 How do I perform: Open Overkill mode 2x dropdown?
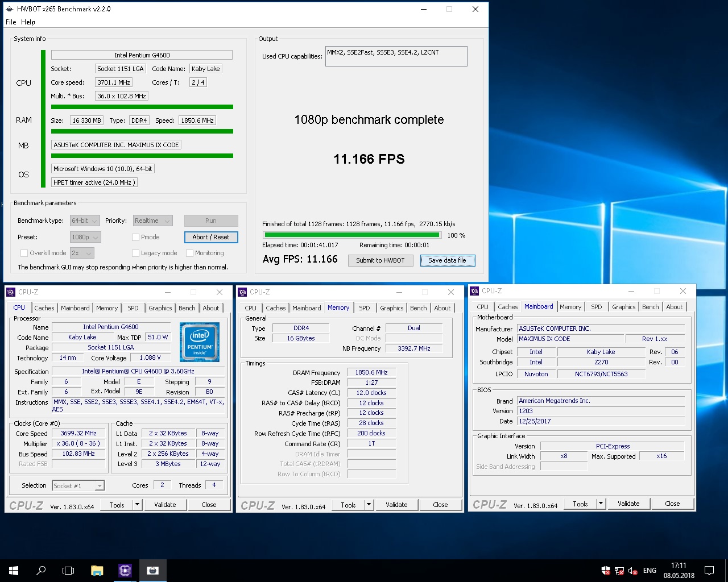pyautogui.click(x=82, y=253)
